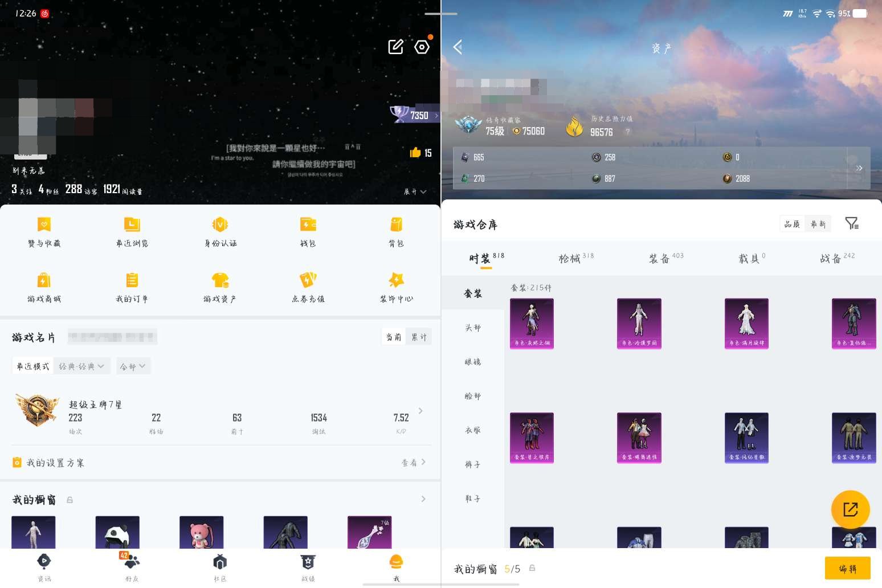Click the yellow 编辑 edit button
Image resolution: width=882 pixels, height=588 pixels.
848,568
